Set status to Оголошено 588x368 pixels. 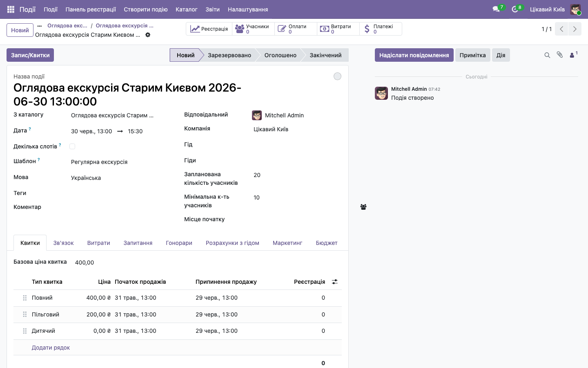click(x=281, y=55)
